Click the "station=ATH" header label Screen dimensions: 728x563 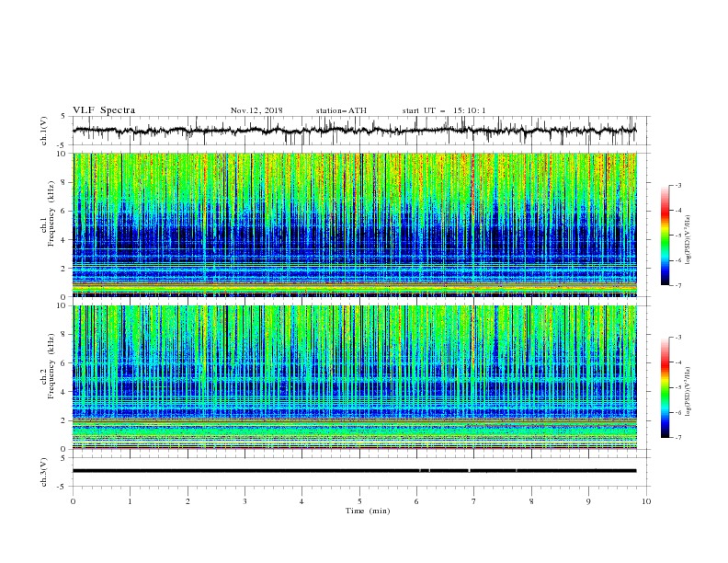point(341,110)
